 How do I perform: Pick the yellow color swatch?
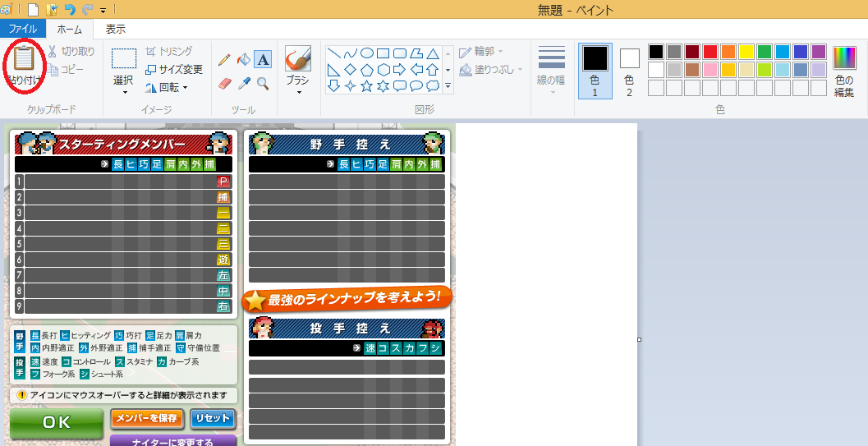click(x=746, y=52)
